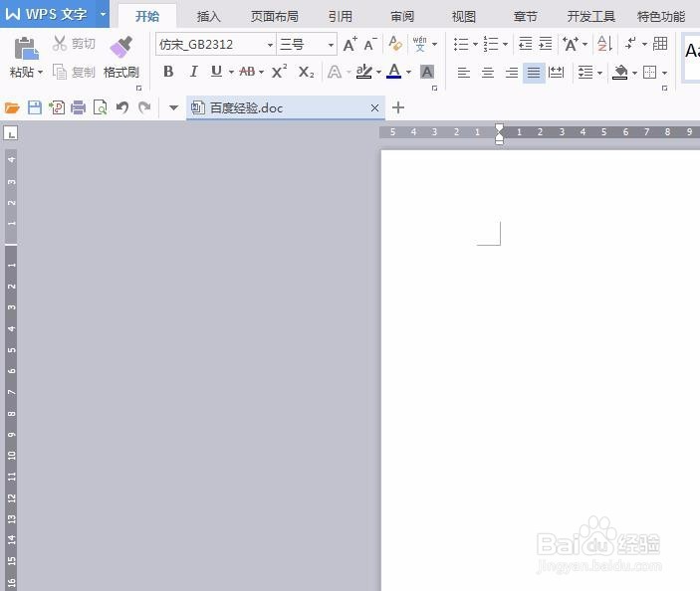
Task: Click the bullet list icon
Action: 461,44
